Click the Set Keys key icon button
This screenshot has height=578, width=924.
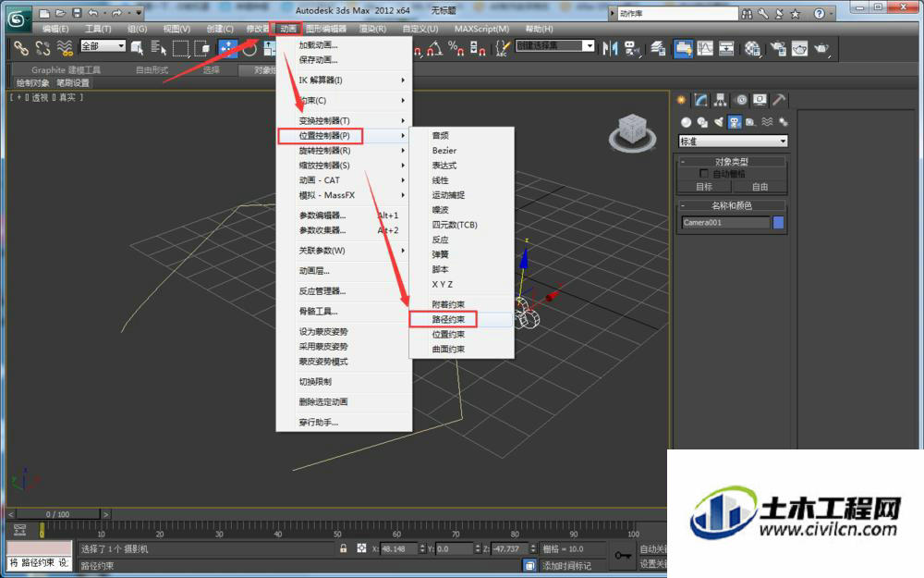coord(623,556)
